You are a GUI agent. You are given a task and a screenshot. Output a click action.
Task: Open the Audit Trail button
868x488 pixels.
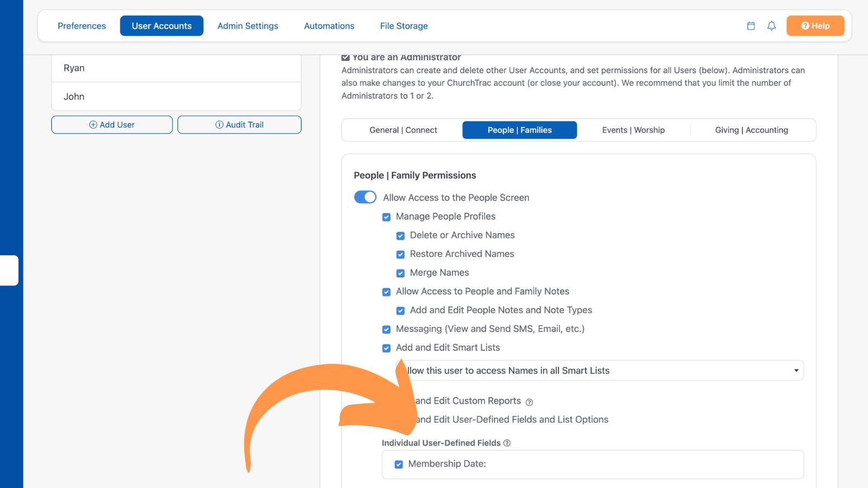click(239, 125)
